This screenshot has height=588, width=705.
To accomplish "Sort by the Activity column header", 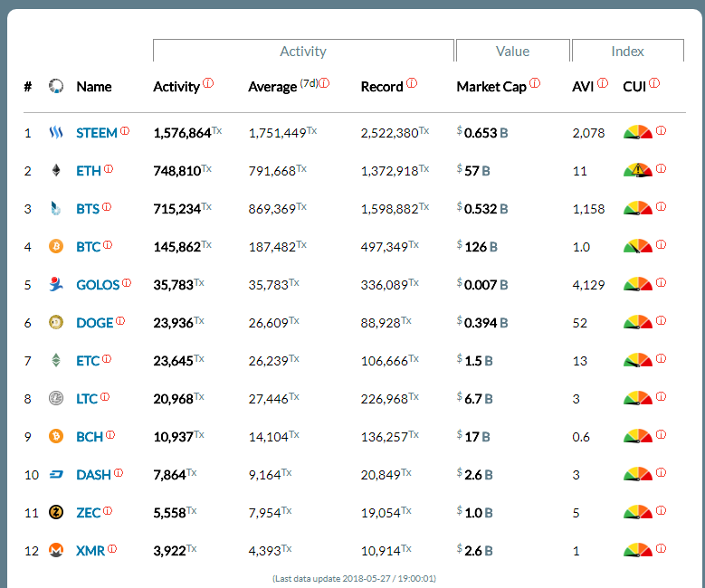I will (176, 86).
